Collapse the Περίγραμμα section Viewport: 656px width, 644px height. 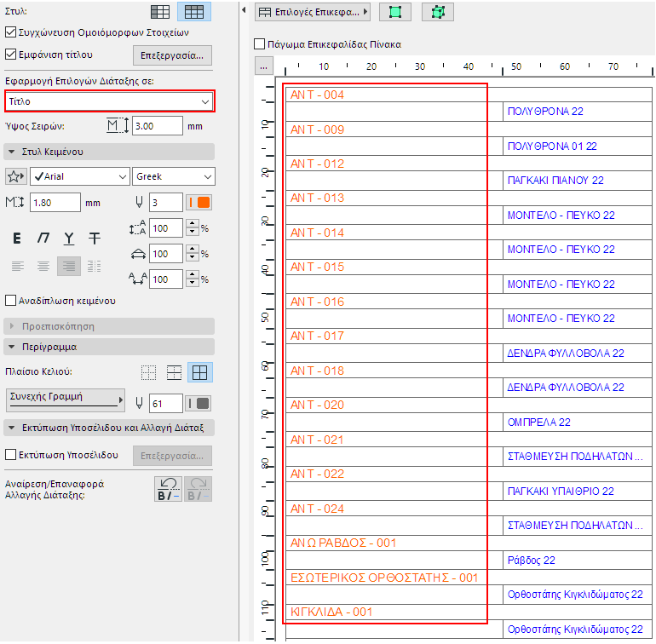pyautogui.click(x=109, y=347)
